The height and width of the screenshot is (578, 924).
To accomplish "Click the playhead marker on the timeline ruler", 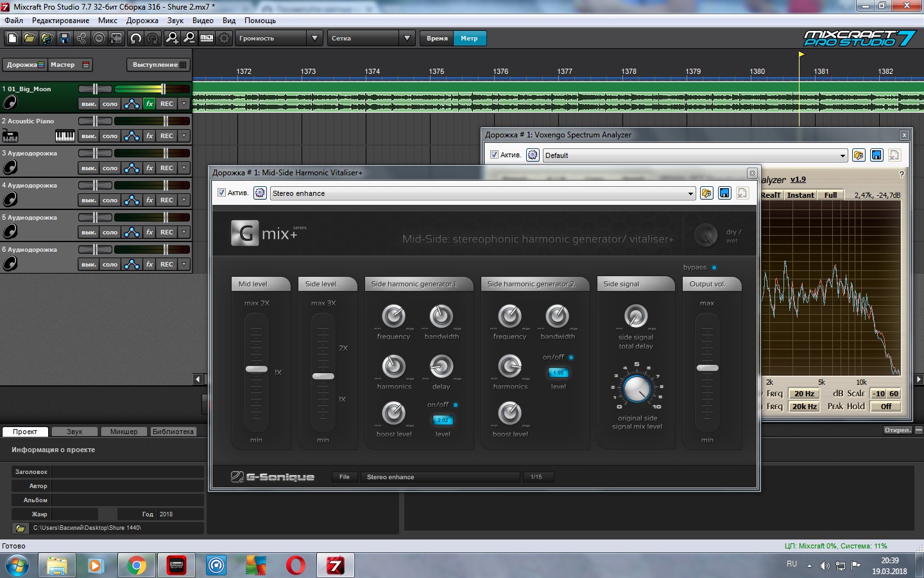I will (x=801, y=55).
